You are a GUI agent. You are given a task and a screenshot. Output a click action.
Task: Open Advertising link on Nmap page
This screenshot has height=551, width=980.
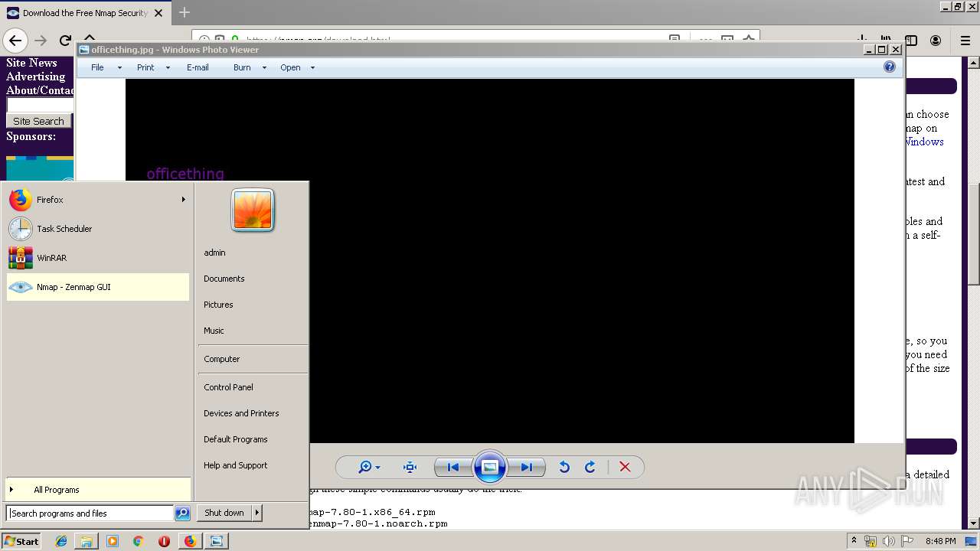(35, 77)
